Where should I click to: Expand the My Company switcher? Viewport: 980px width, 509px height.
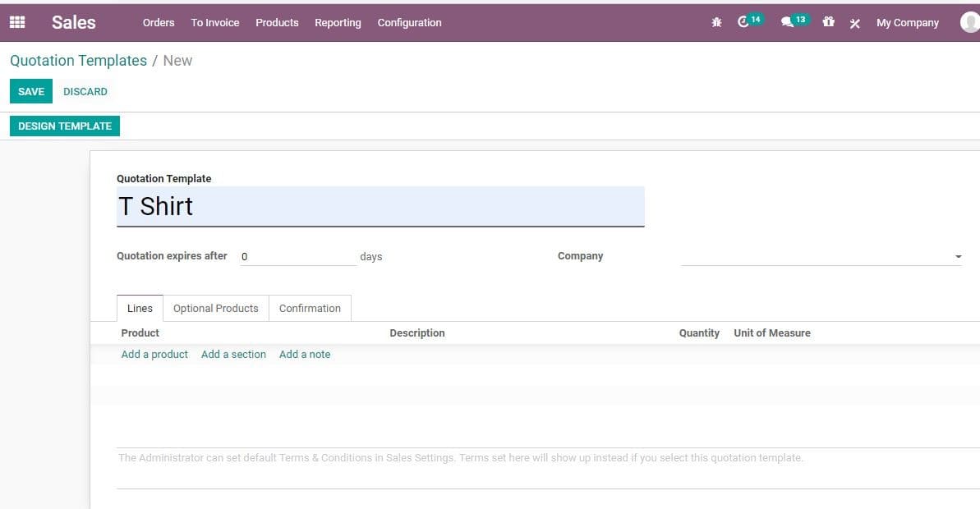[907, 23]
